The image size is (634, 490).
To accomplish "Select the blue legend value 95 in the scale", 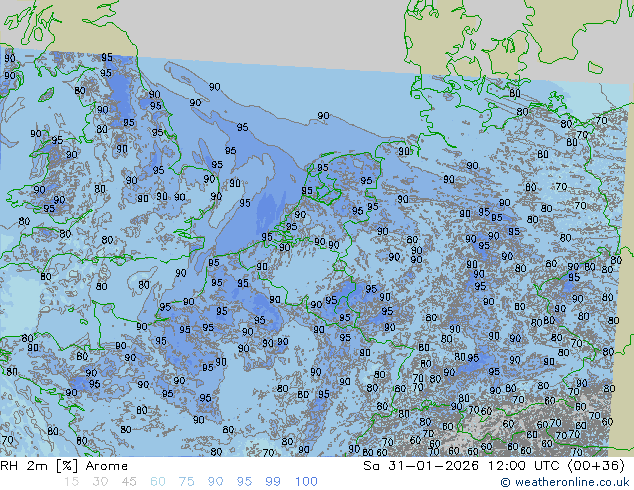I will [244, 482].
